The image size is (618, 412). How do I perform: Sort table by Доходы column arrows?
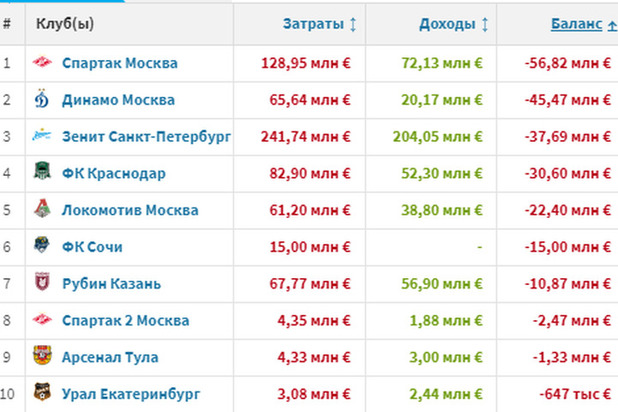click(x=485, y=24)
